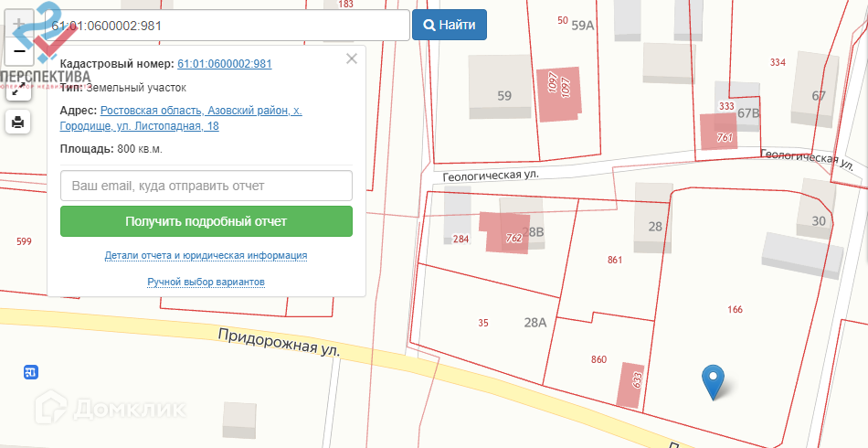The width and height of the screenshot is (868, 448).
Task: Click parcel number 166 on map
Action: click(x=736, y=310)
